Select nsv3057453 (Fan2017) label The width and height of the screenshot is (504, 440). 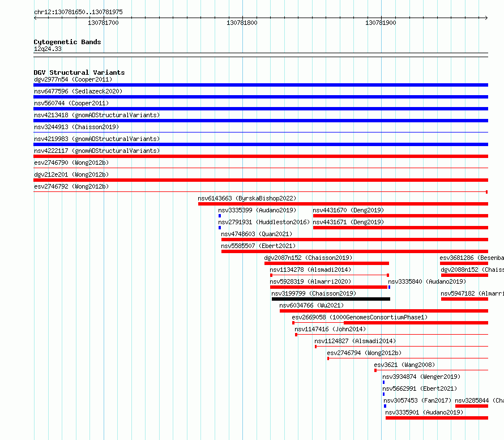[417, 400]
